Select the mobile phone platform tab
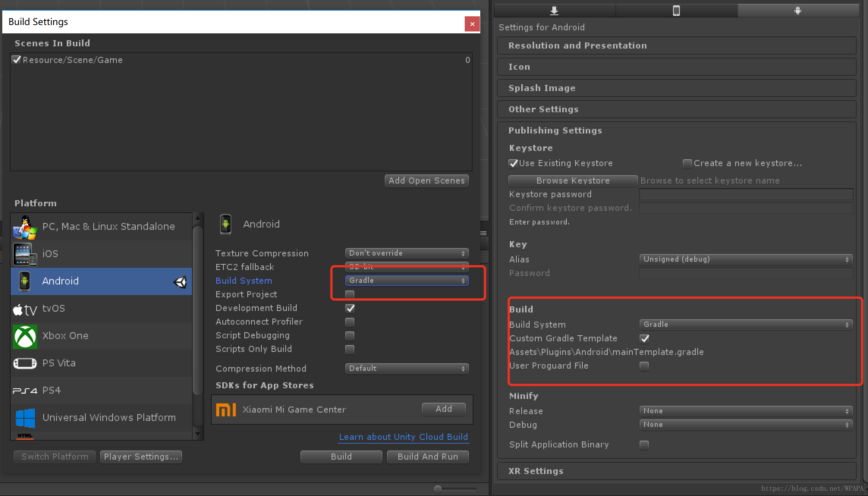This screenshot has height=496, width=868. [676, 11]
